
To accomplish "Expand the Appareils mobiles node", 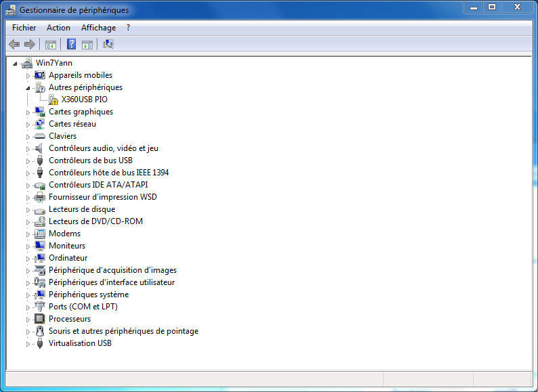I will pyautogui.click(x=28, y=76).
